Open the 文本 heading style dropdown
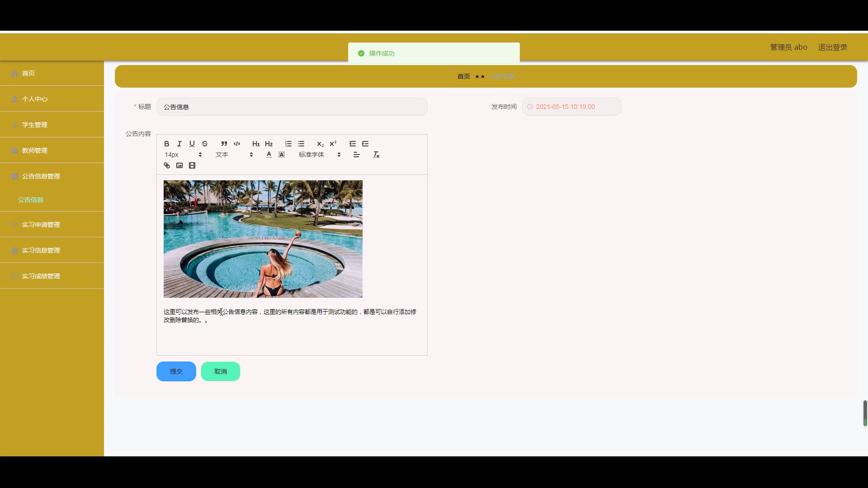The height and width of the screenshot is (488, 868). 234,155
